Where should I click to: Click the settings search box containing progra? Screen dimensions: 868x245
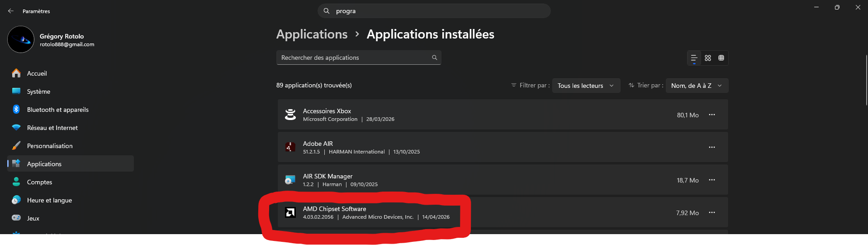[434, 11]
